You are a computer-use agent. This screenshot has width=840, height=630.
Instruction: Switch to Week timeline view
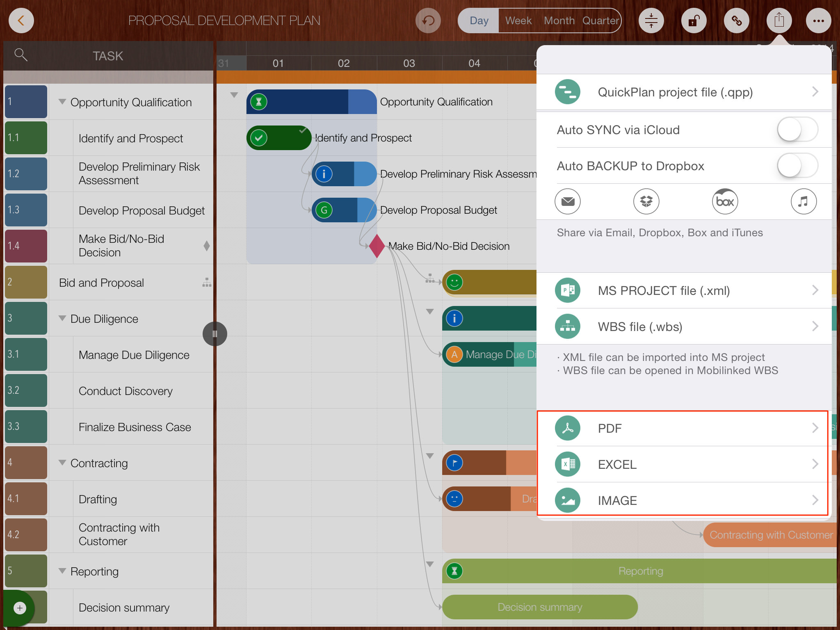point(518,21)
